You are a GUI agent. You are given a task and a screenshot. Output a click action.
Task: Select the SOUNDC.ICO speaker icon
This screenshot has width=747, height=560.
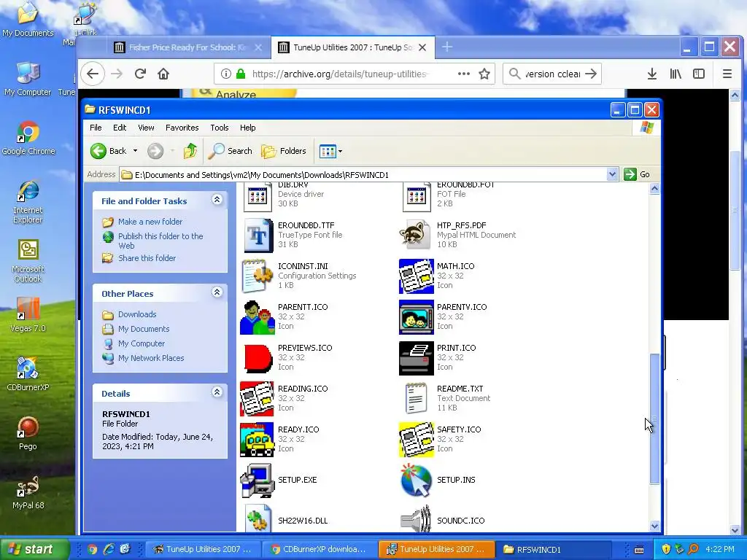pos(416,519)
